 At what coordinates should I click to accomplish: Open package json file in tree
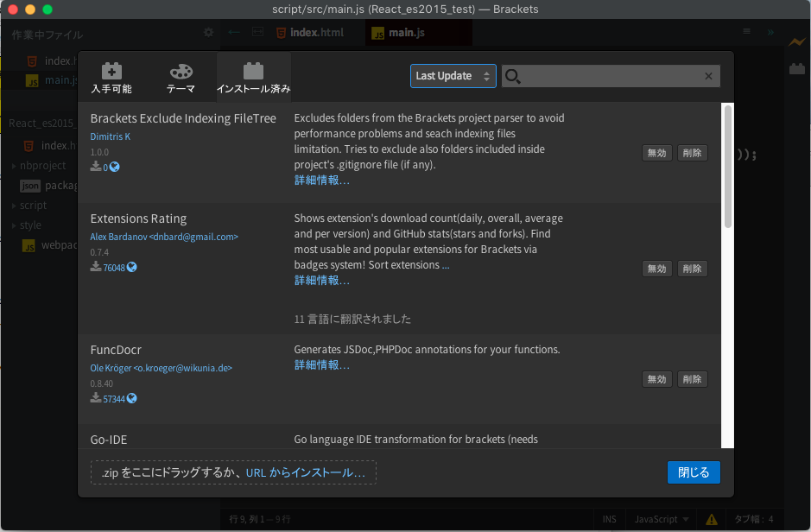[x=48, y=186]
